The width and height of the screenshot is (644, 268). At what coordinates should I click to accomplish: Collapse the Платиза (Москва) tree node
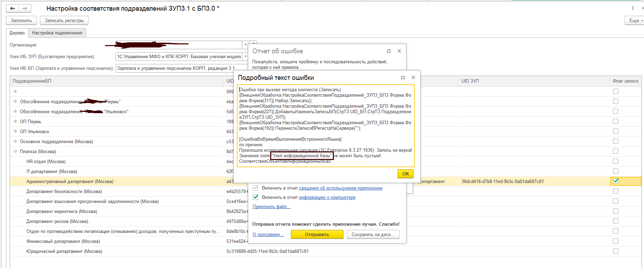pyautogui.click(x=15, y=151)
